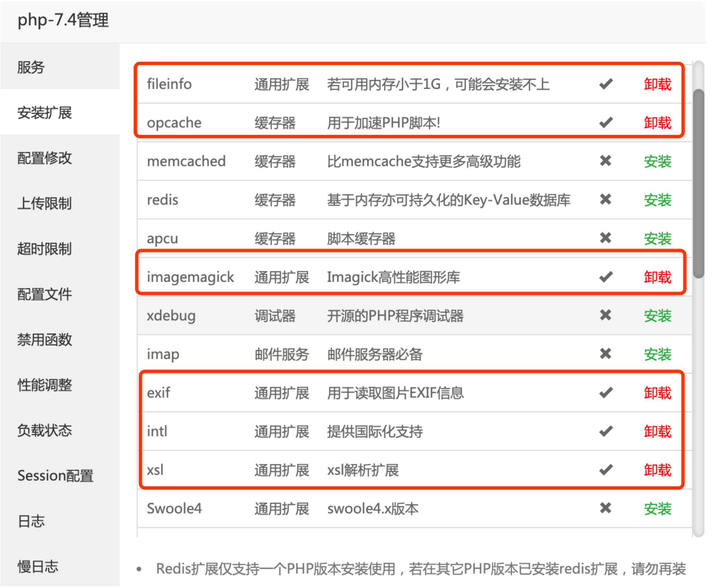Screen dimensions: 713x588
Task: Click 卸载 next to imagemagick
Action: [x=658, y=277]
